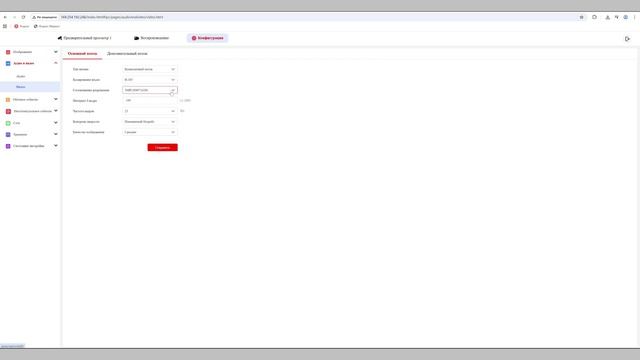Open the Конфигурация tab in top navigation
Image resolution: width=640 pixels, height=360 pixels.
coord(207,38)
